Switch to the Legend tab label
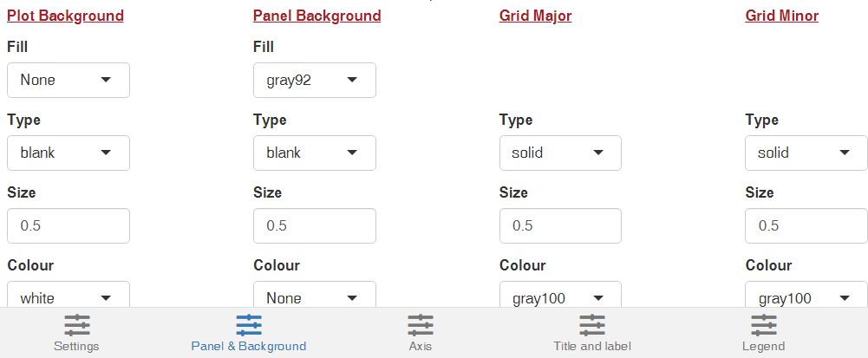Image resolution: width=868 pixels, height=358 pixels. [x=763, y=347]
